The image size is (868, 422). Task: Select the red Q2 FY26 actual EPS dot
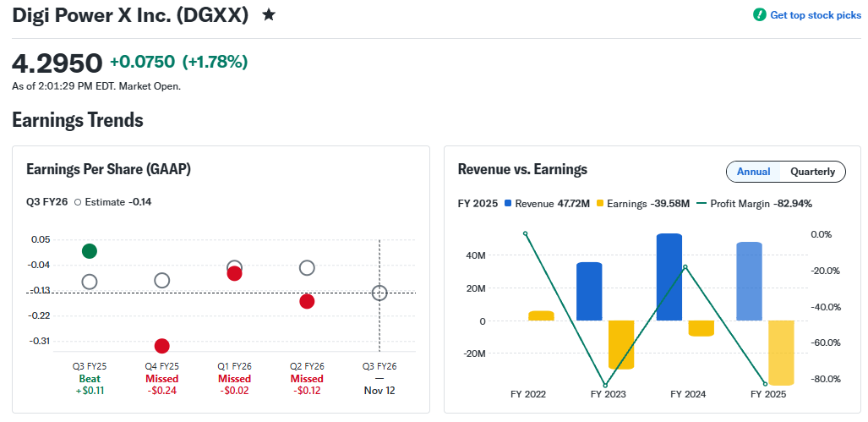coord(307,301)
